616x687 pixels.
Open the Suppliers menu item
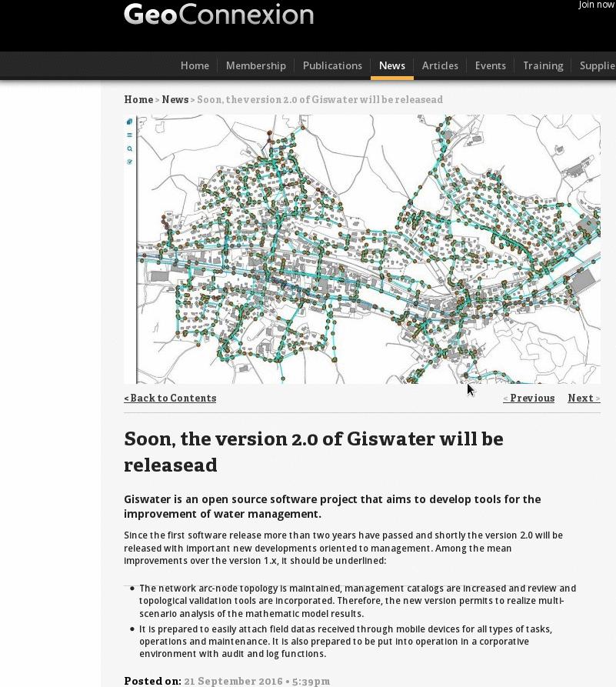click(598, 65)
